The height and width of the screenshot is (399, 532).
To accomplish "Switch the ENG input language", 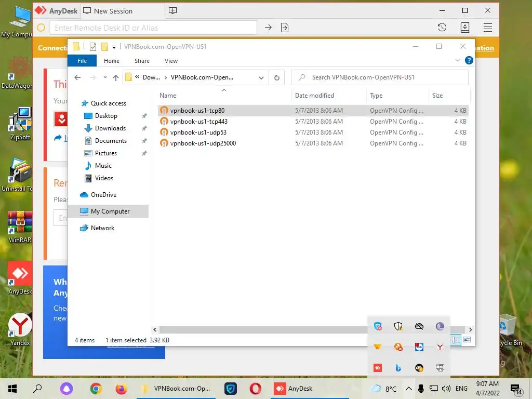I will point(461,389).
